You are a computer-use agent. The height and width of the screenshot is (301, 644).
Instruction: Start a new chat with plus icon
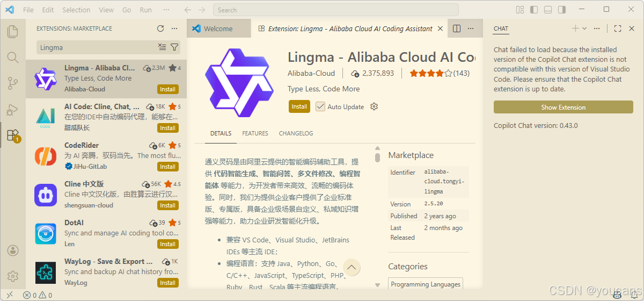tap(575, 28)
